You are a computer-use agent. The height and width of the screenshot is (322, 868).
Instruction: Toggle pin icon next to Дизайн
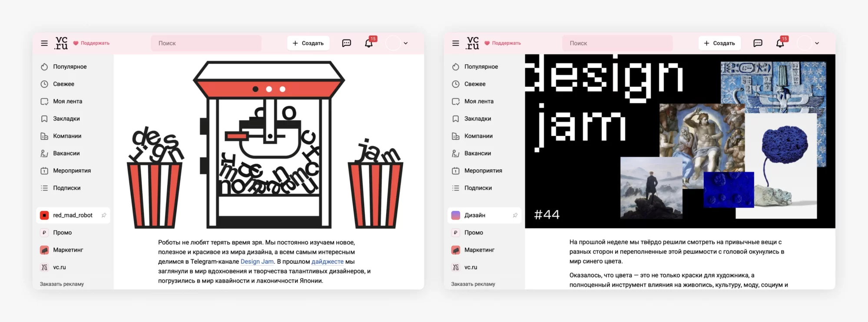[x=515, y=215]
